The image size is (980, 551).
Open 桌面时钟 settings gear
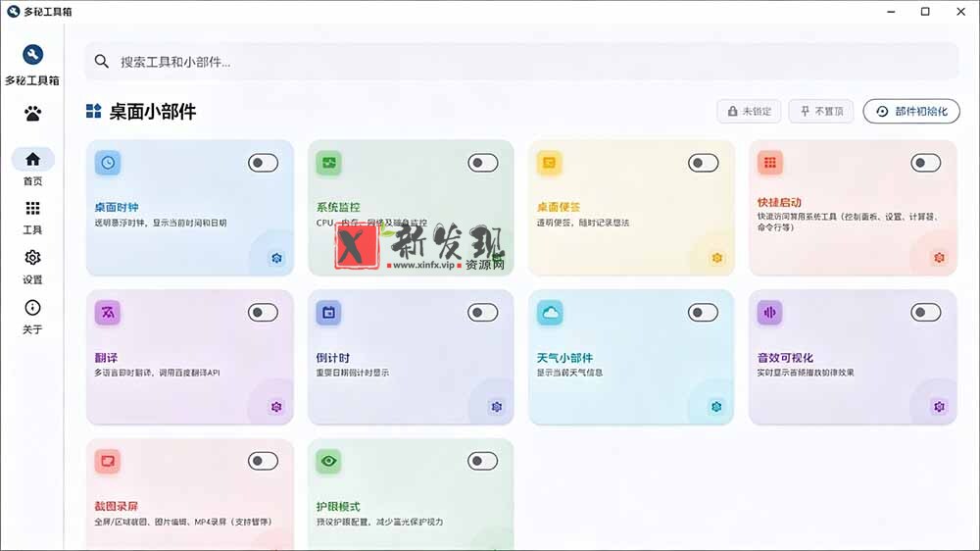277,258
